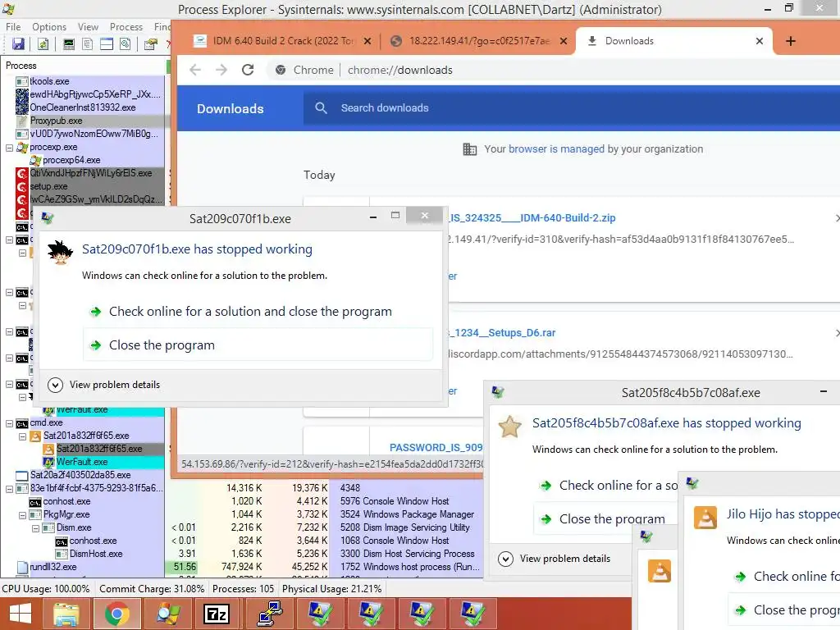Open the View menu
The height and width of the screenshot is (630, 840).
pyautogui.click(x=88, y=27)
